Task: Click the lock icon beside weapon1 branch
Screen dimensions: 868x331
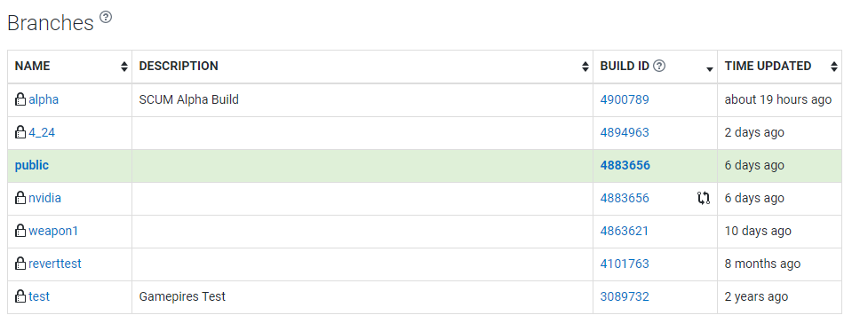Action: (x=20, y=231)
